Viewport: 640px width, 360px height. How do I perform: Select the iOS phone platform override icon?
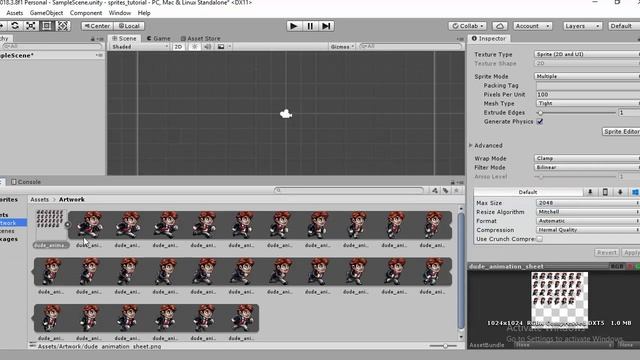point(605,192)
